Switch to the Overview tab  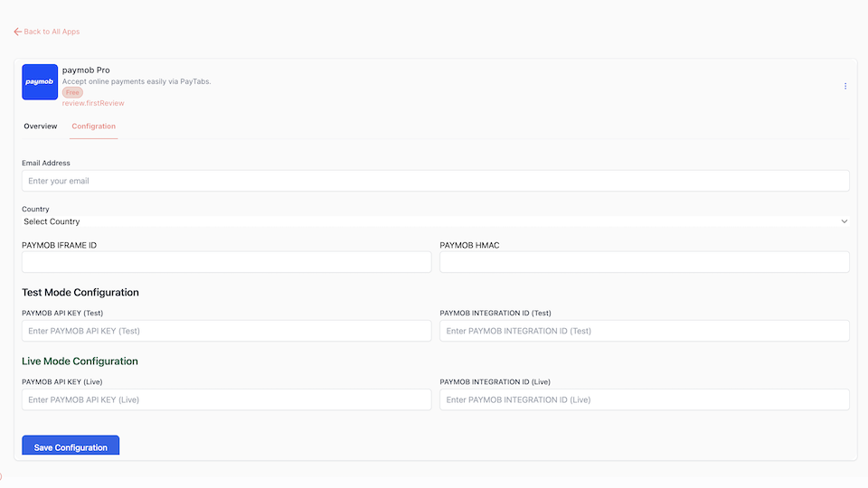click(x=41, y=127)
